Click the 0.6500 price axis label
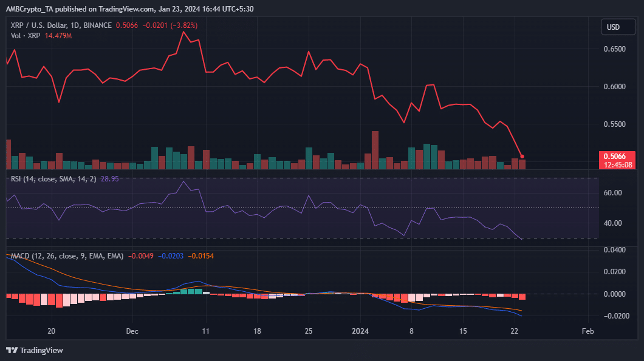This screenshot has height=361, width=644. pos(614,49)
